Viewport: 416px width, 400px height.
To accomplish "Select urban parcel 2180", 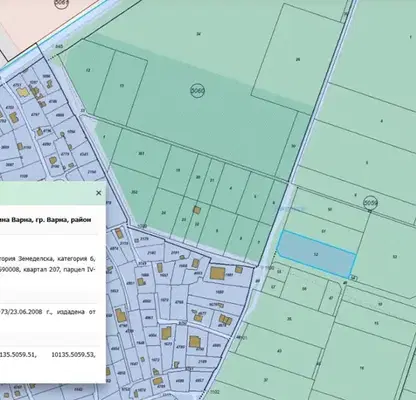I will (x=151, y=253).
